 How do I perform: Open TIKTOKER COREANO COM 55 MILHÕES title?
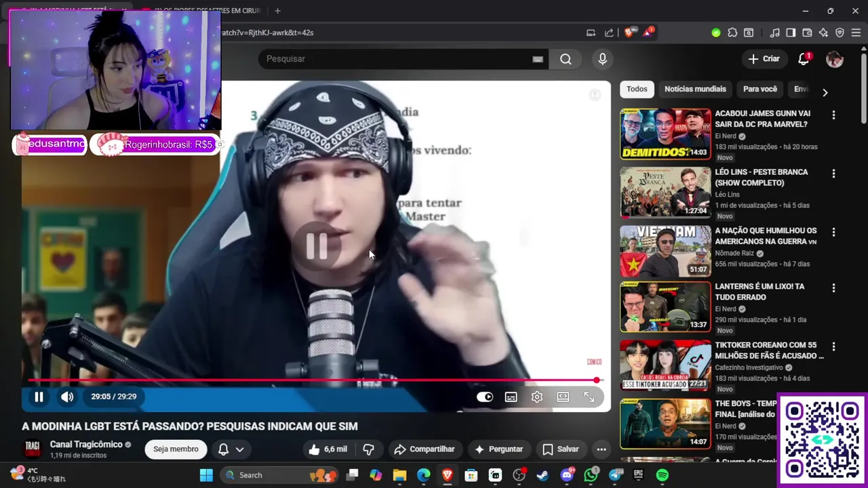[x=769, y=350]
